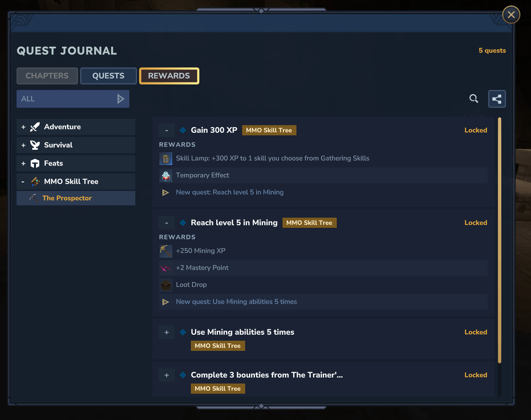Click the diamond beside Use Mining abilities
This screenshot has height=420, width=531.
coord(183,332)
